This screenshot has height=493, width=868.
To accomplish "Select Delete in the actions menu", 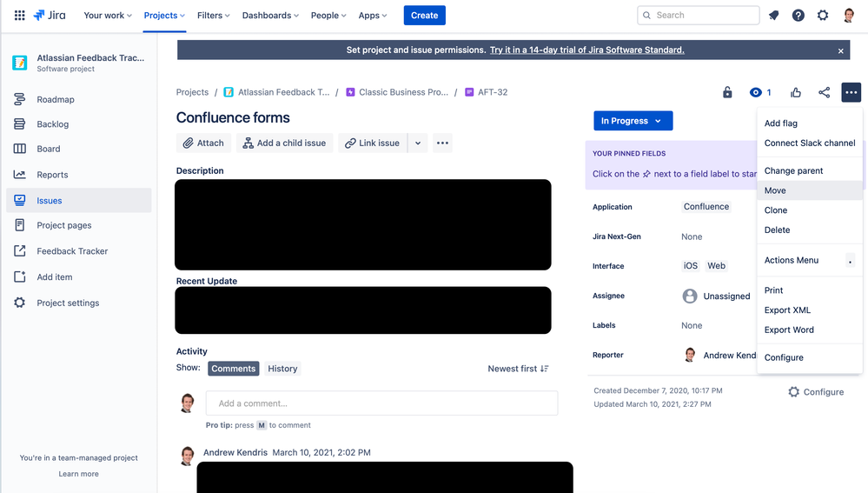I will pos(809,230).
